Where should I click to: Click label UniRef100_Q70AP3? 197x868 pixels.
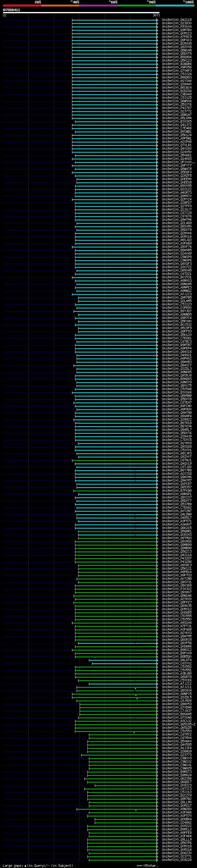[177, 71]
